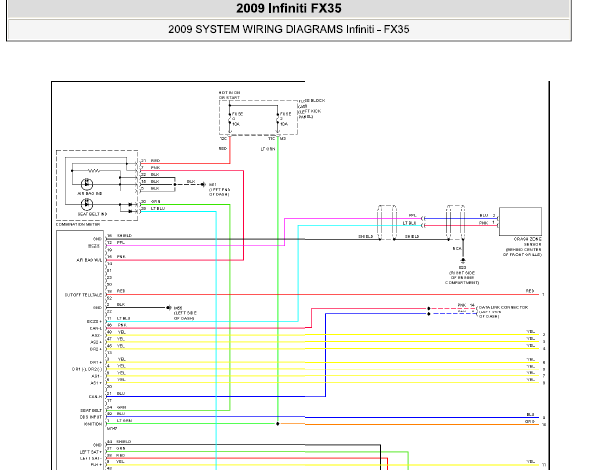The image size is (600, 470).
Task: Click the ground symbol near right side of engine compartment
Action: coord(463,261)
